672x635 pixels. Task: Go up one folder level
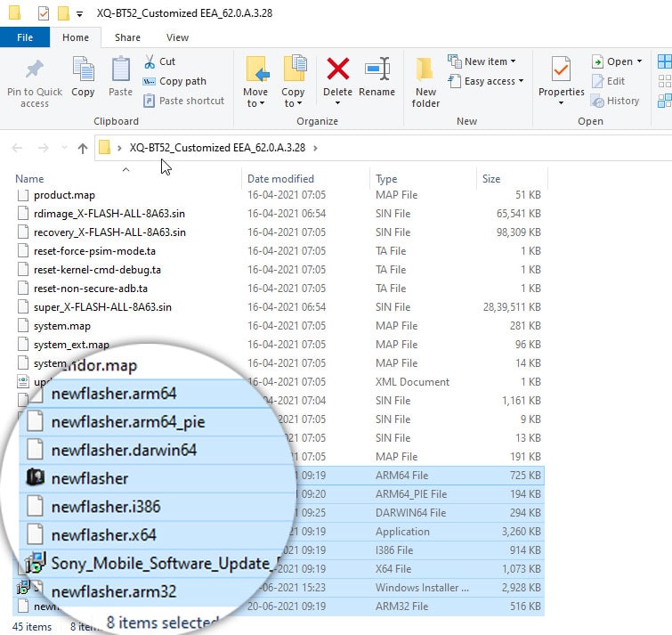82,148
